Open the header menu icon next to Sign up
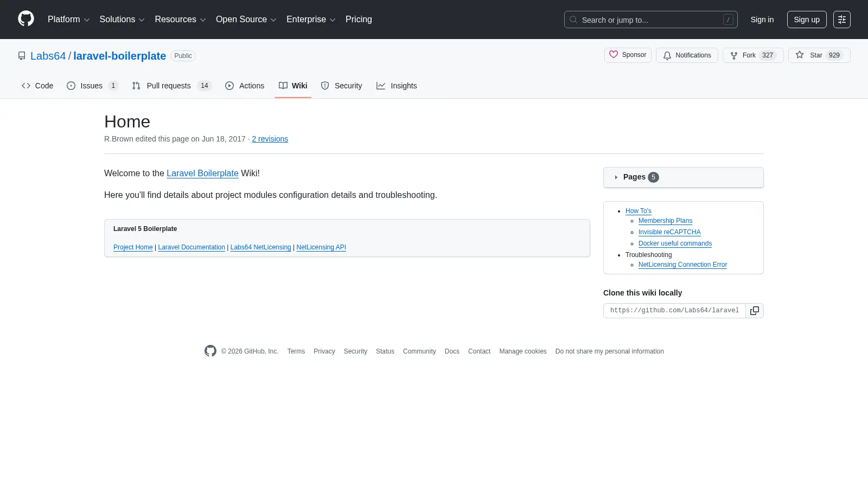This screenshot has height=488, width=868. click(842, 20)
